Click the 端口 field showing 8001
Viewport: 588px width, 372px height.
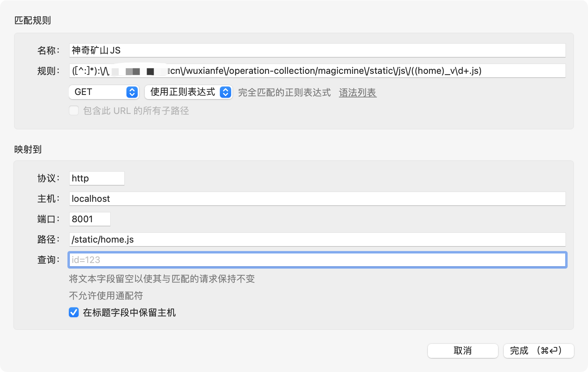(90, 219)
